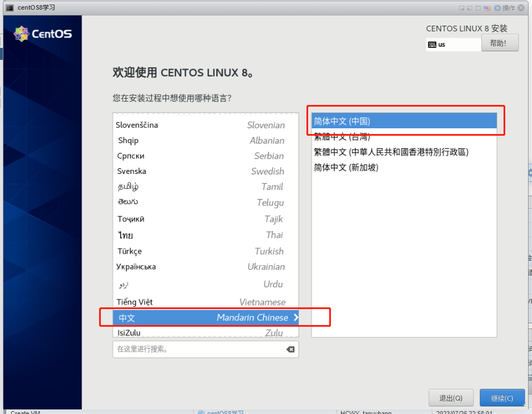Select IsiZulu Zulu language row

point(206,332)
